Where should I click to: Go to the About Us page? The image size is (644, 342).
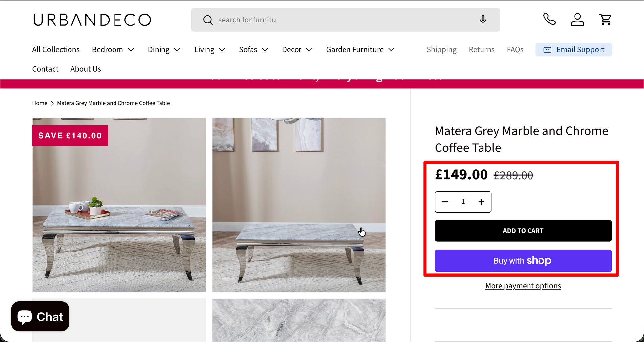pos(86,69)
